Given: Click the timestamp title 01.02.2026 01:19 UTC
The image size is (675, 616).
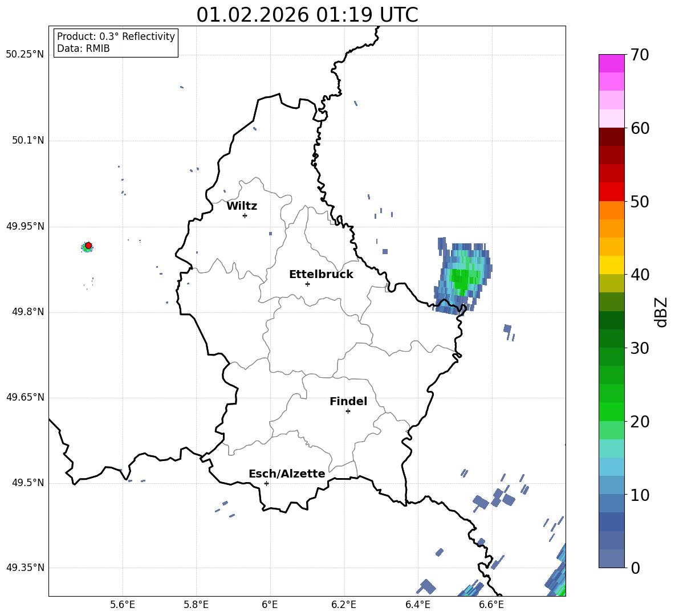Looking at the screenshot, I should click(307, 15).
